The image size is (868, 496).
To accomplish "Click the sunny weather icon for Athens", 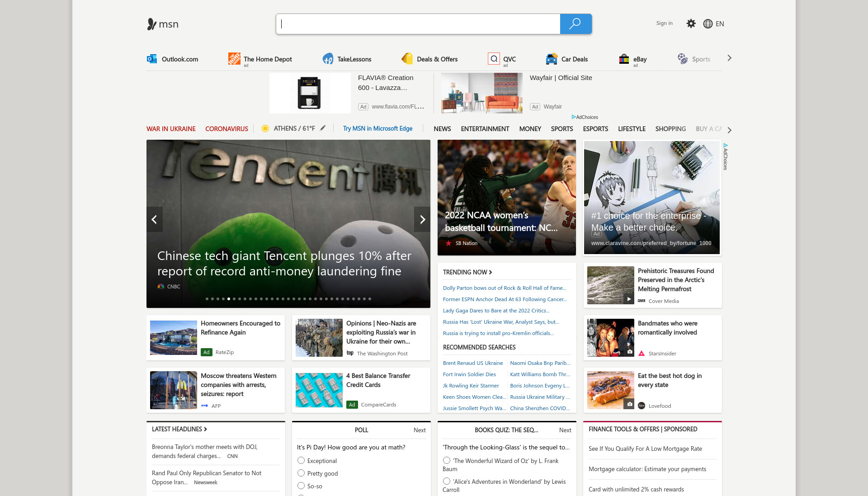I will [265, 128].
